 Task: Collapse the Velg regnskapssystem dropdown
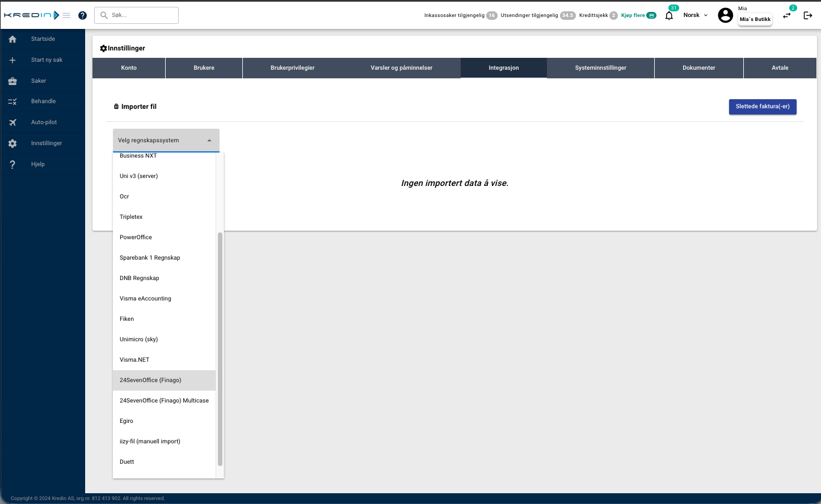pos(166,140)
